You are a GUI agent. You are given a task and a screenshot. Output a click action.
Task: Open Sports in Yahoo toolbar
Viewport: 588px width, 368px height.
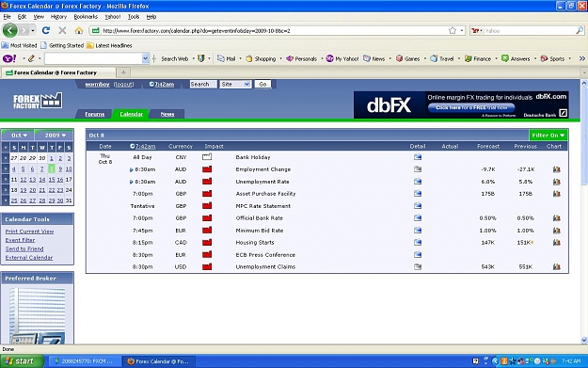(552, 59)
